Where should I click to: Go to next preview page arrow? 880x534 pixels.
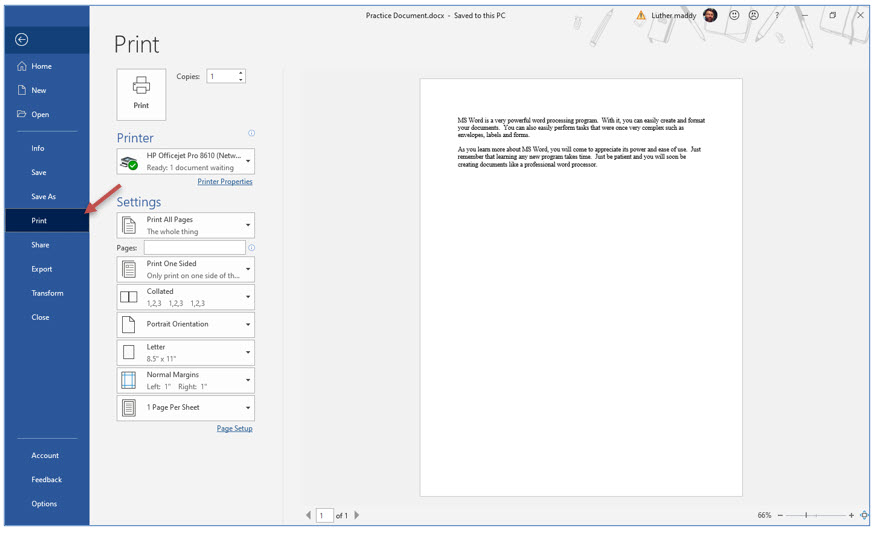[x=358, y=516]
